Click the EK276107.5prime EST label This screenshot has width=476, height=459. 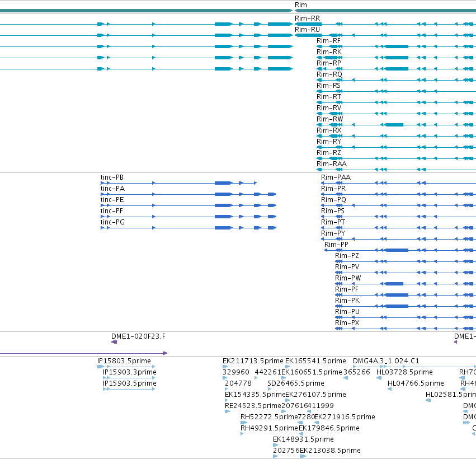click(x=315, y=395)
